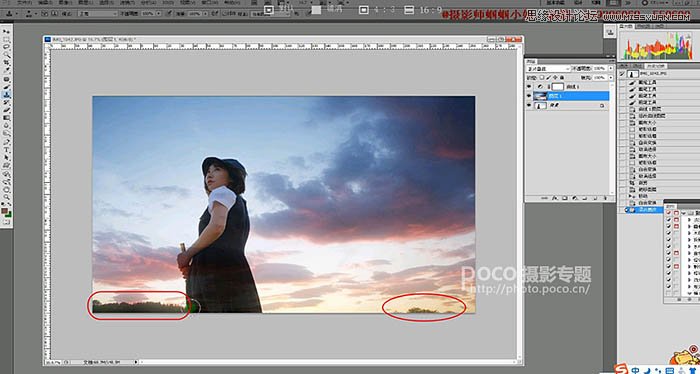
Task: Open the clone stamp mode dropdown
Action: [98, 13]
